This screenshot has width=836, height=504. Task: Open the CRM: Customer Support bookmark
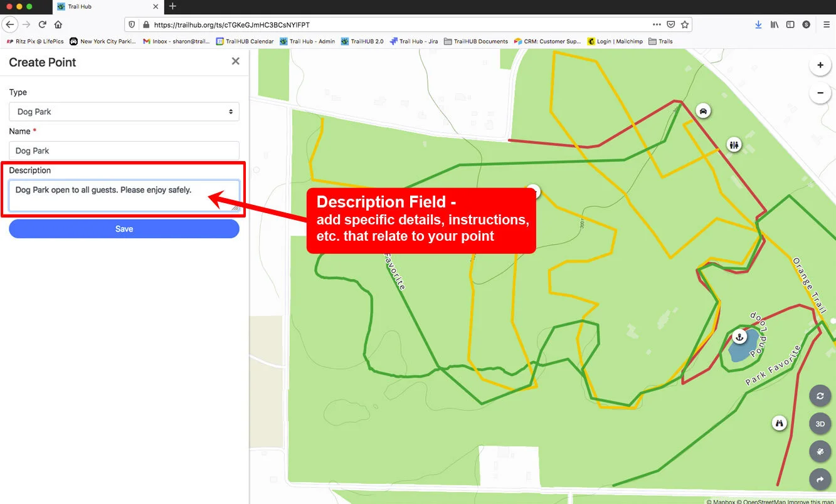548,41
